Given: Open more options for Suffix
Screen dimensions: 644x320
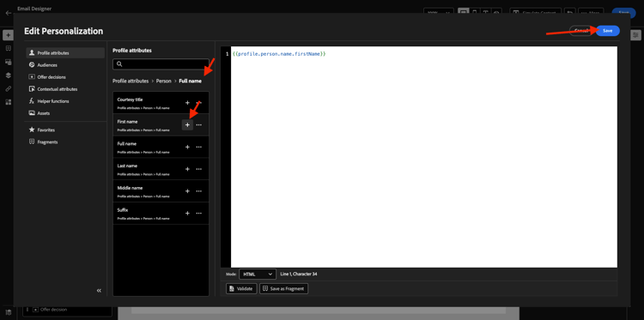Looking at the screenshot, I should pos(199,214).
